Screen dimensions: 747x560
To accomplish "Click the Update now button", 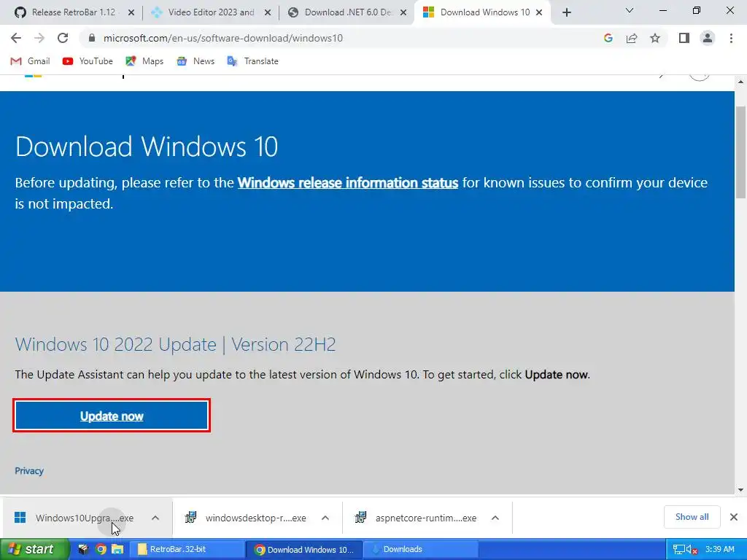I will [x=112, y=416].
